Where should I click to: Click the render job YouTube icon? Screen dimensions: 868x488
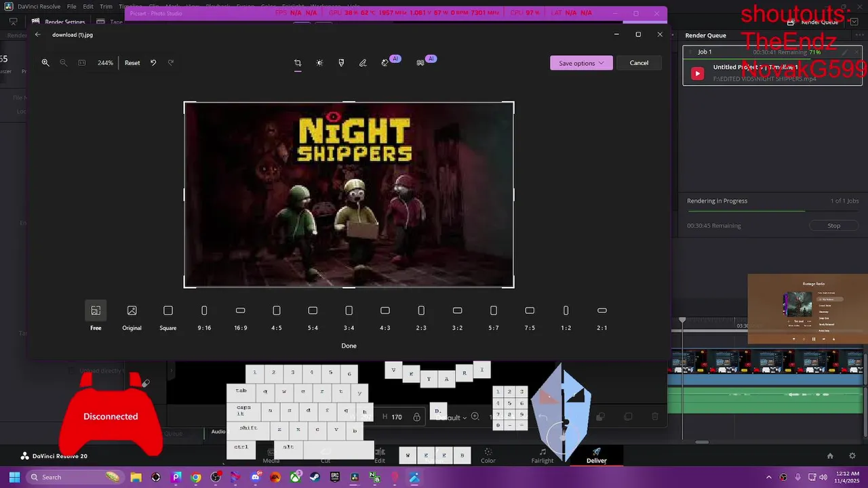[x=698, y=74]
